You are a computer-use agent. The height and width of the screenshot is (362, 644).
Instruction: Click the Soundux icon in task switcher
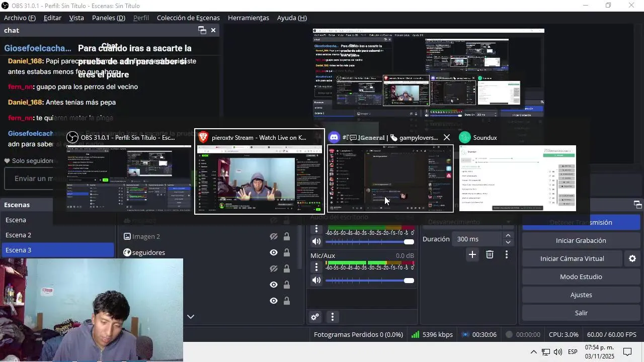465,137
